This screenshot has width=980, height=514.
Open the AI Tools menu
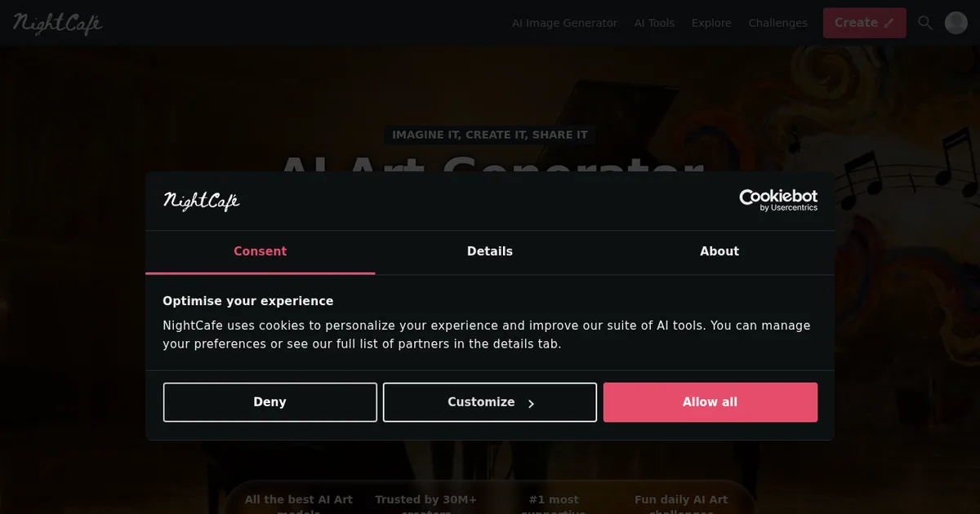tap(654, 23)
